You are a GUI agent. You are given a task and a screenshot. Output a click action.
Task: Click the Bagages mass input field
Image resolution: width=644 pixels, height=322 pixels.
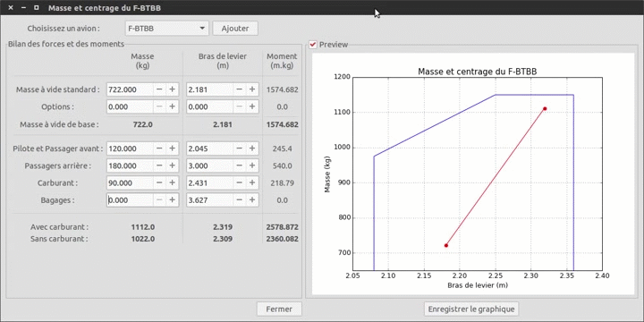click(x=131, y=200)
